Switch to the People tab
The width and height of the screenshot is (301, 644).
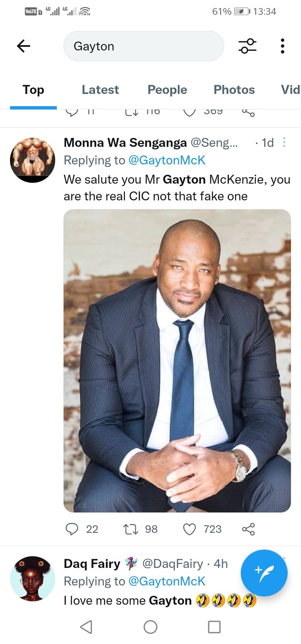point(167,89)
